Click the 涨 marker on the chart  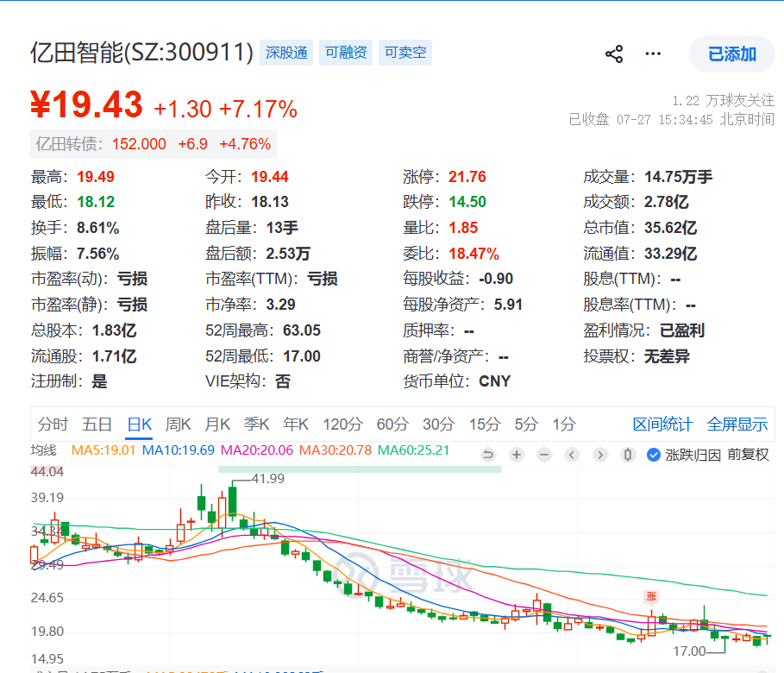(651, 596)
